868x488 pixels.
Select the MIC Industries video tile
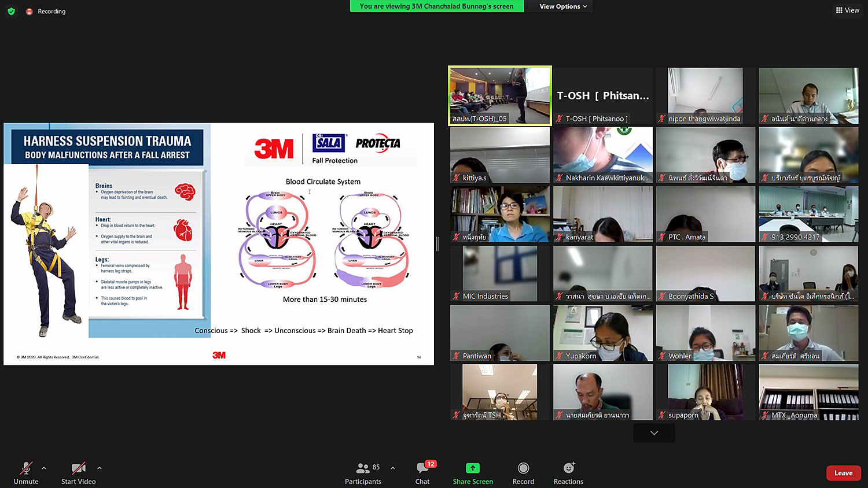(500, 273)
